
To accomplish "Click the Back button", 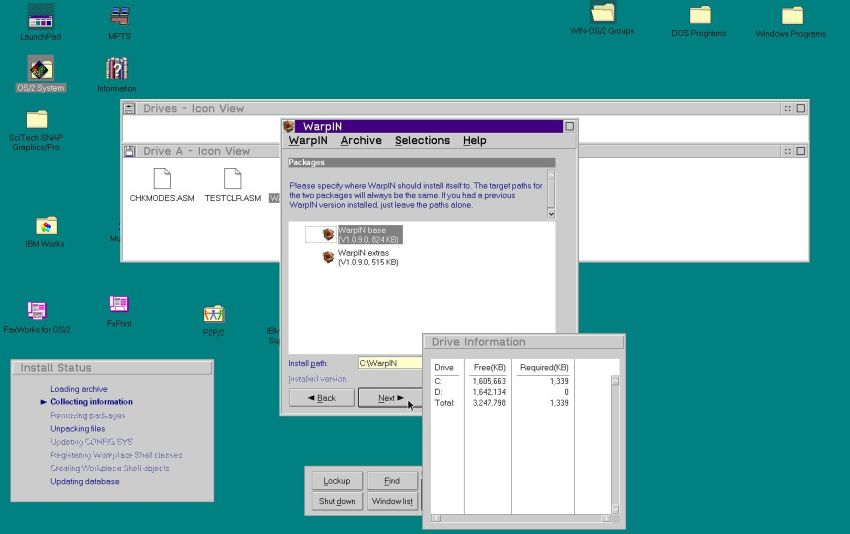I will coord(322,398).
